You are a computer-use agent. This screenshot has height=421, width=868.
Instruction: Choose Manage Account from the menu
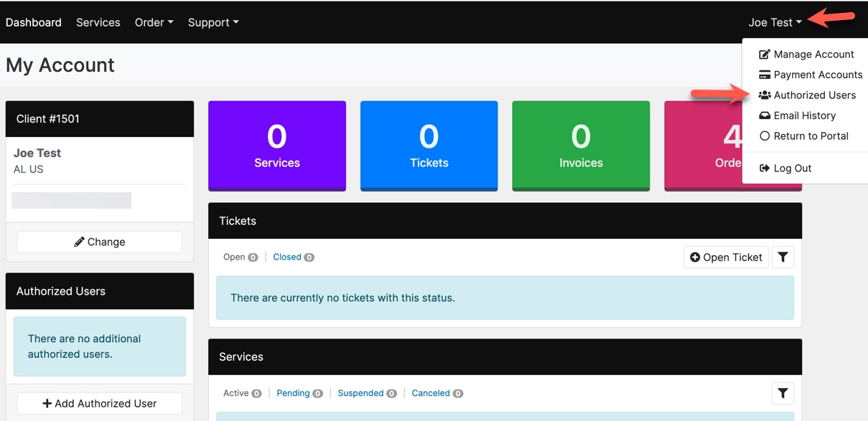click(813, 54)
